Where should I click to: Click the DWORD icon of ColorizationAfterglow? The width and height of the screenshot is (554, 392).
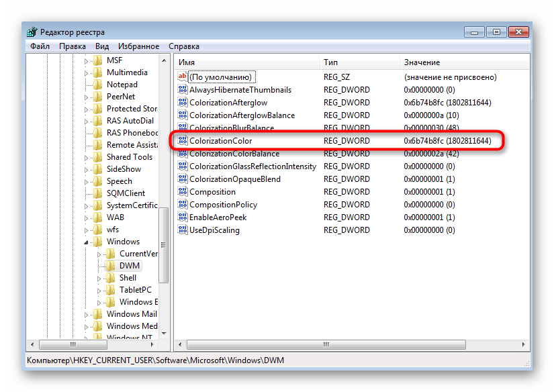(182, 103)
